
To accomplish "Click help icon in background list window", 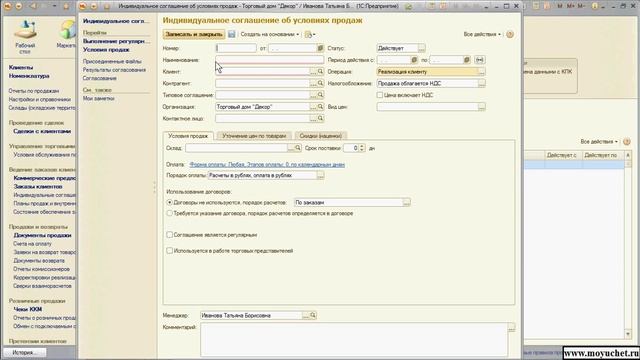I will [x=627, y=142].
